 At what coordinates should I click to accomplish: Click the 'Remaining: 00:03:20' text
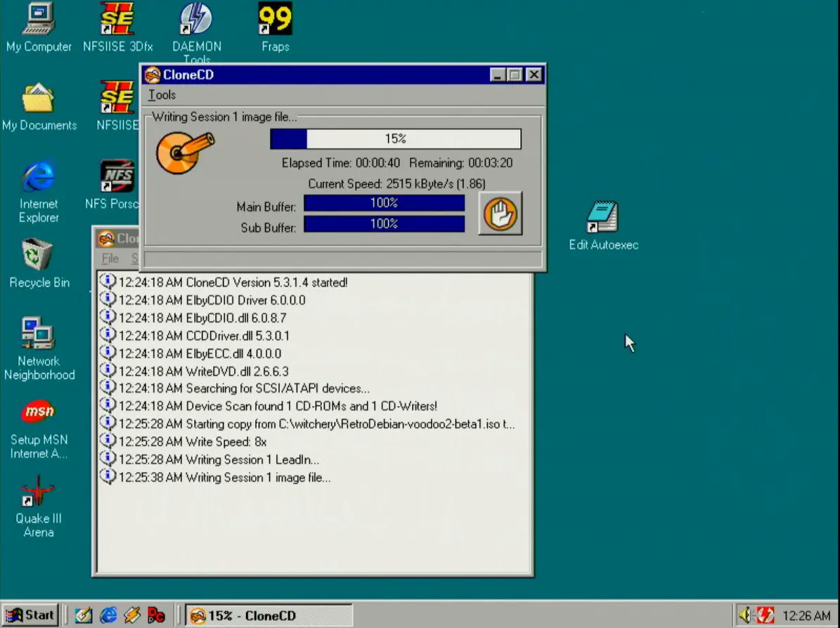460,163
